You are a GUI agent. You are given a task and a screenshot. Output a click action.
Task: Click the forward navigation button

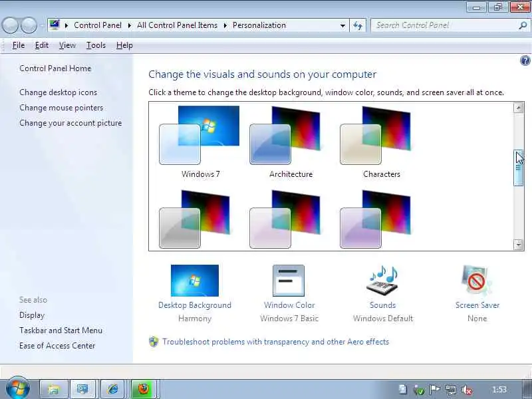coord(29,25)
